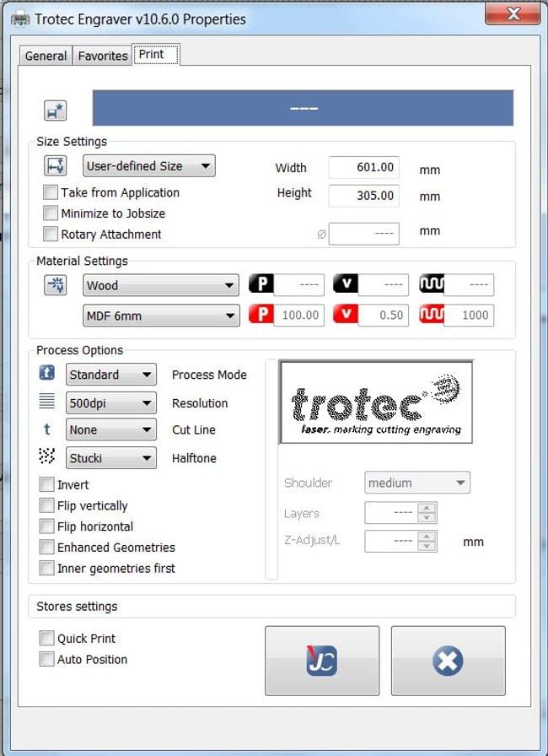Click the black frequency value field
This screenshot has height=756, width=548.
coord(469,285)
